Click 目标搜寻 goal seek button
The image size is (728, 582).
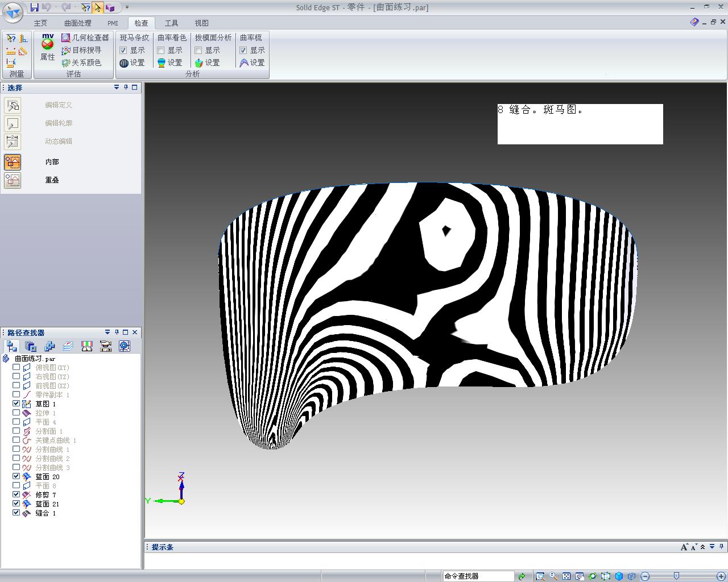[x=81, y=50]
